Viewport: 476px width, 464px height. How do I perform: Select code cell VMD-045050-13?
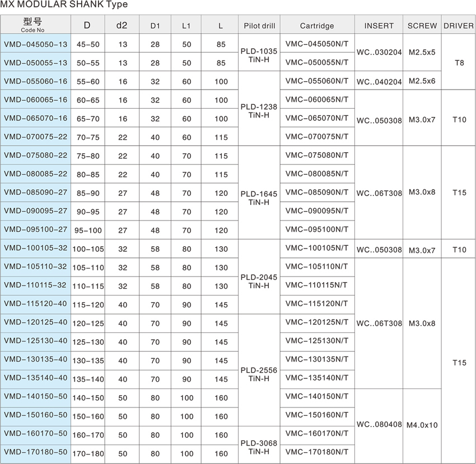click(x=35, y=44)
